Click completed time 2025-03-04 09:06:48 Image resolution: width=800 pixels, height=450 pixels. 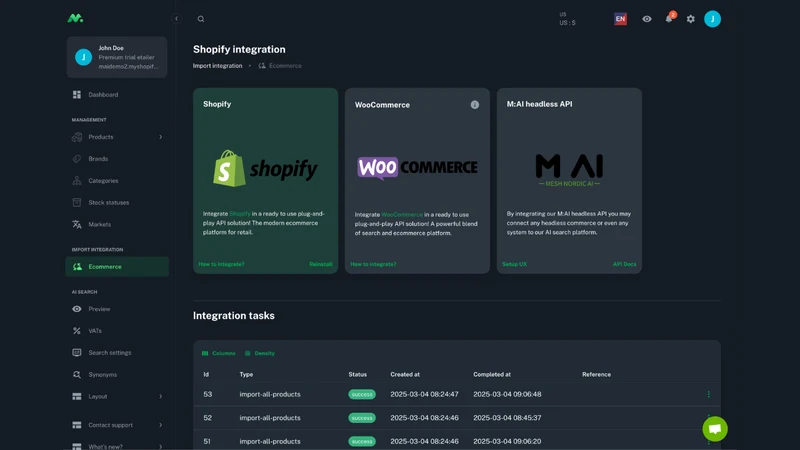pos(507,394)
